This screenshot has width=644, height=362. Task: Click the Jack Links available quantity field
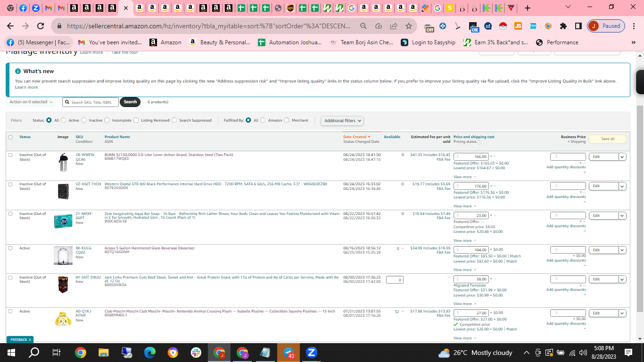[x=395, y=280]
